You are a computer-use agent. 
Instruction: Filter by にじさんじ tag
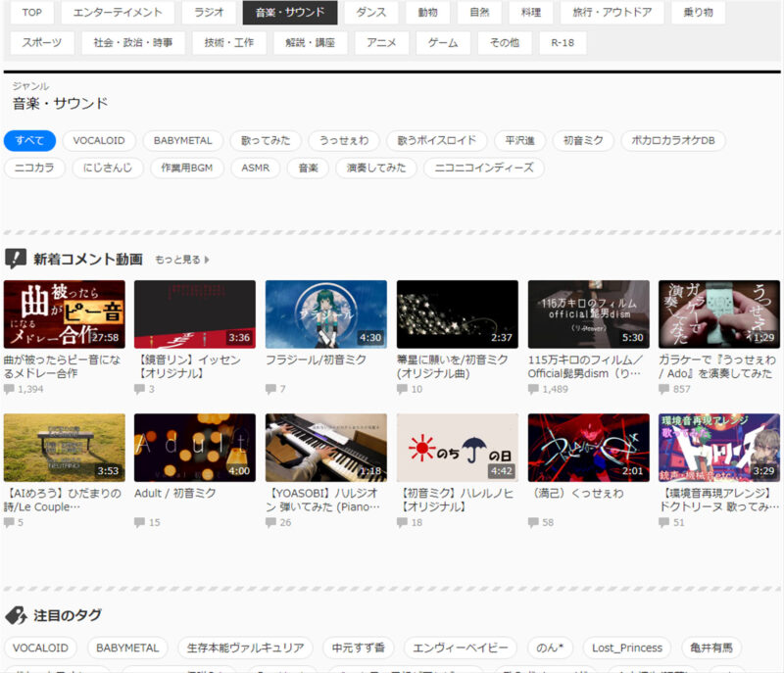pos(108,168)
